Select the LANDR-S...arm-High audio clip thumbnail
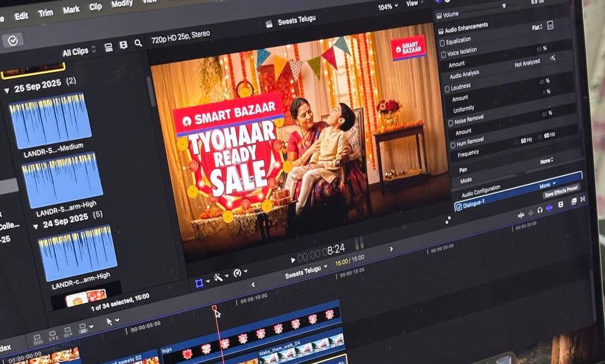Image resolution: width=605 pixels, height=364 pixels. point(63,179)
